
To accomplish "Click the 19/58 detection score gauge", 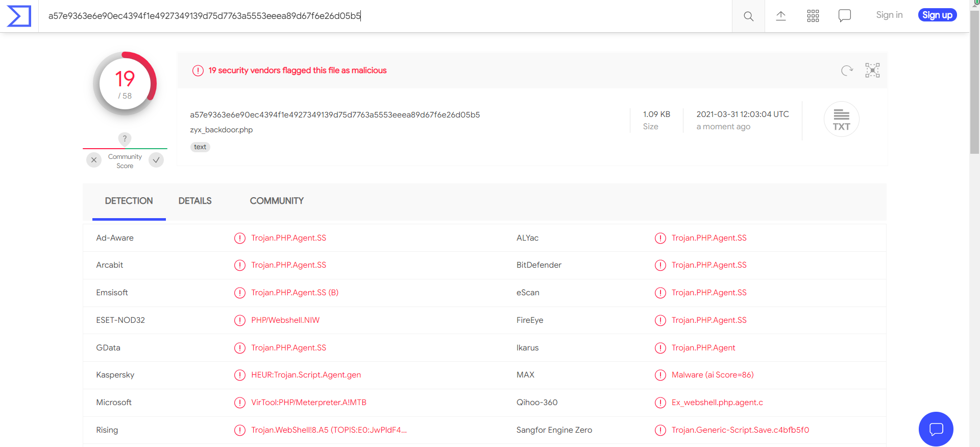I will click(x=125, y=84).
